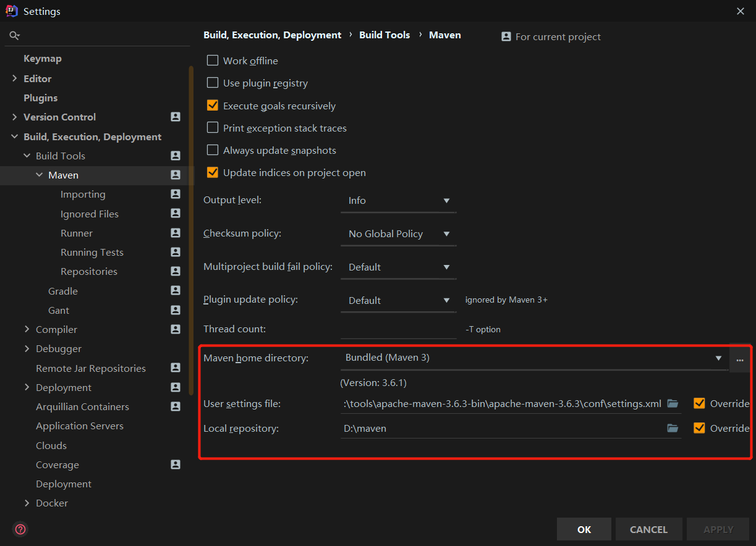Expand the Debugger tree node
This screenshot has height=546, width=756.
click(x=27, y=348)
